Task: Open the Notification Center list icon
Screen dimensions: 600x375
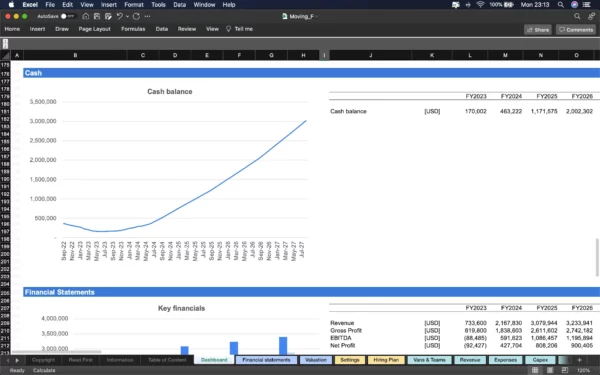Action: (x=586, y=5)
